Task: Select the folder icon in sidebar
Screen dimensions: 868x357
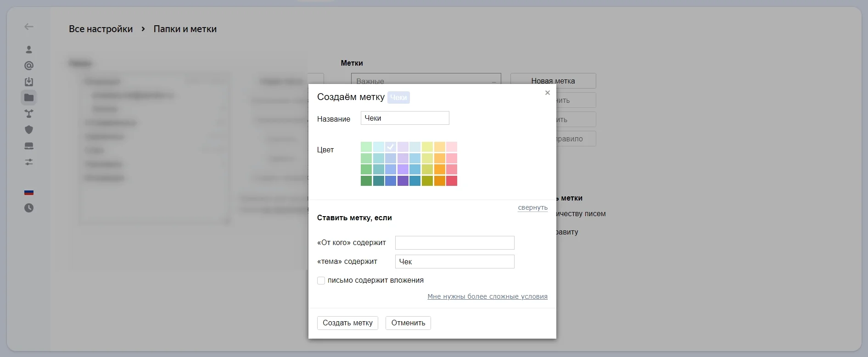Action: [x=29, y=97]
